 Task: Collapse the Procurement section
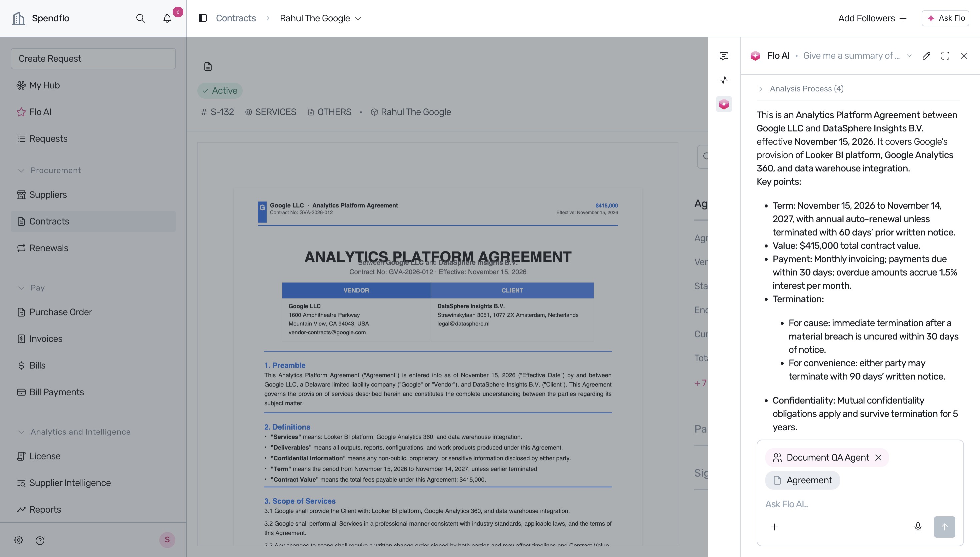tap(21, 170)
